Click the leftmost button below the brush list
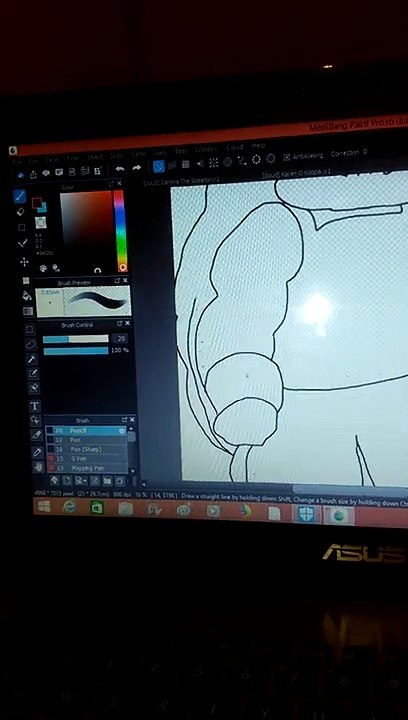408x720 pixels. tap(54, 480)
